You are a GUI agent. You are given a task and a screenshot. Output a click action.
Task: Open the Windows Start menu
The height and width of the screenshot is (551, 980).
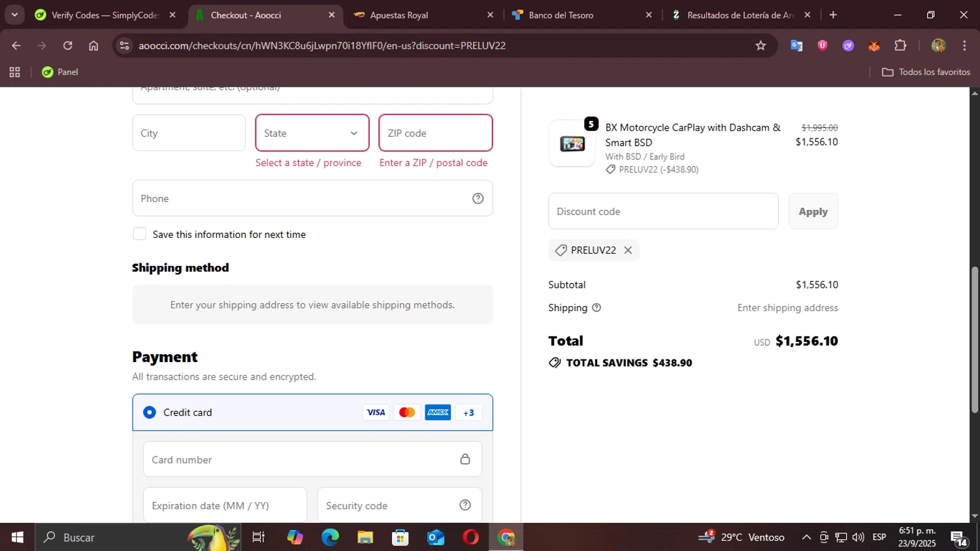tap(18, 537)
